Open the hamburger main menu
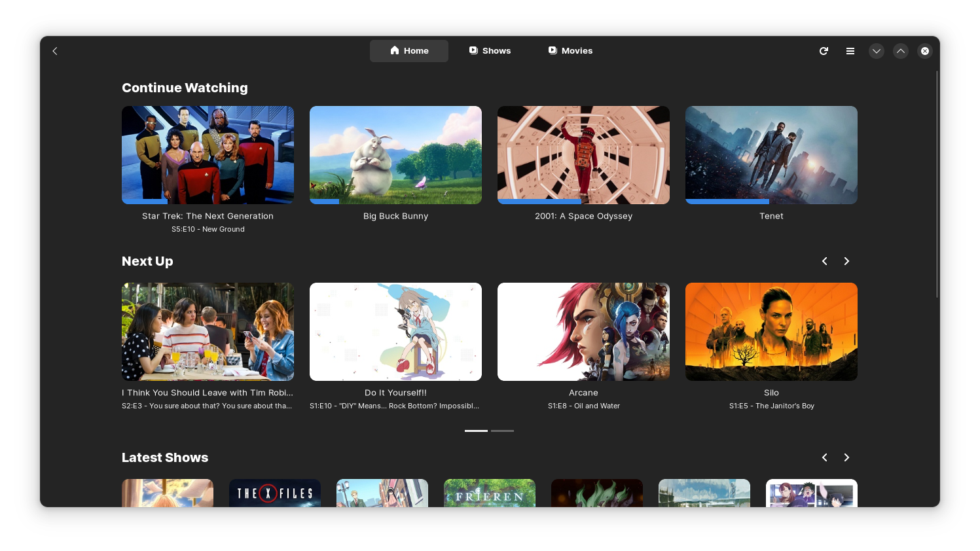Viewport: 980px width, 551px height. 850,51
